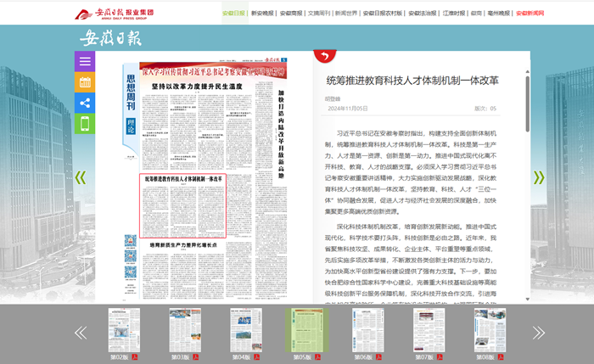Click the 坚持以改革力度提升民生温度 article on the page

(x=198, y=86)
